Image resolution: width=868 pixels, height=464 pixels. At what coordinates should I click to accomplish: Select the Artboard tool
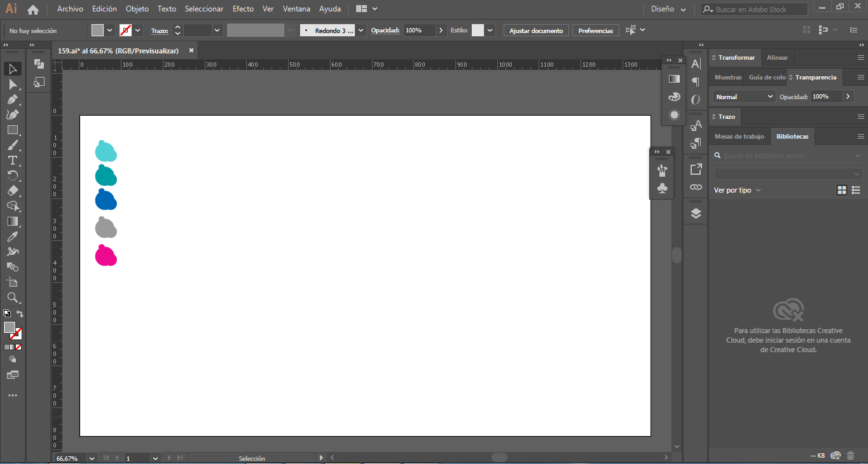point(13,282)
